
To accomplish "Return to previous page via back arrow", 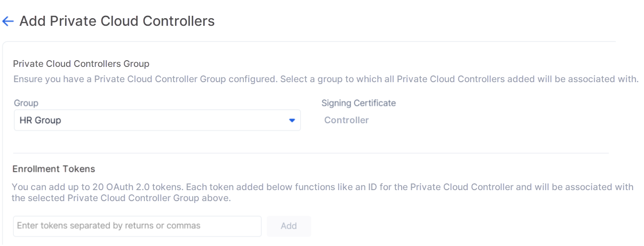I will click(x=8, y=21).
